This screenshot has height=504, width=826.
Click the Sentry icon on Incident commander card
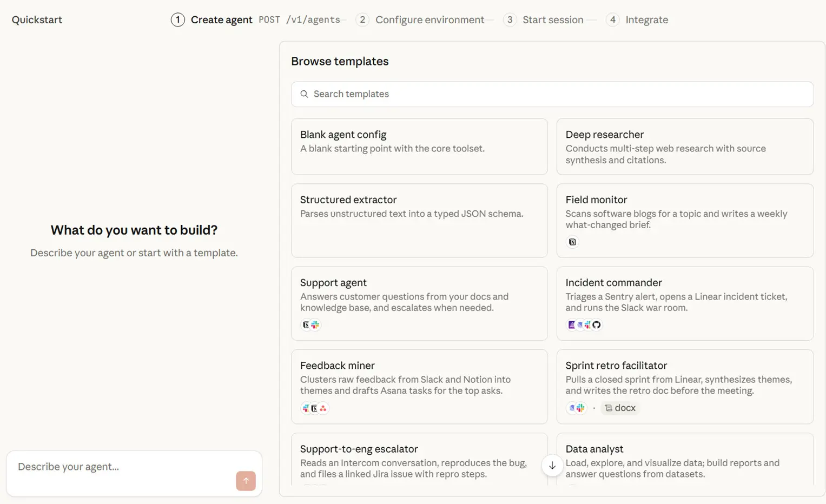pos(571,325)
